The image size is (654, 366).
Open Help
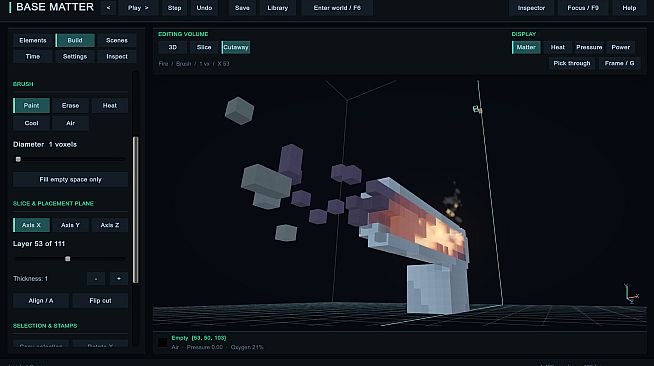click(629, 8)
